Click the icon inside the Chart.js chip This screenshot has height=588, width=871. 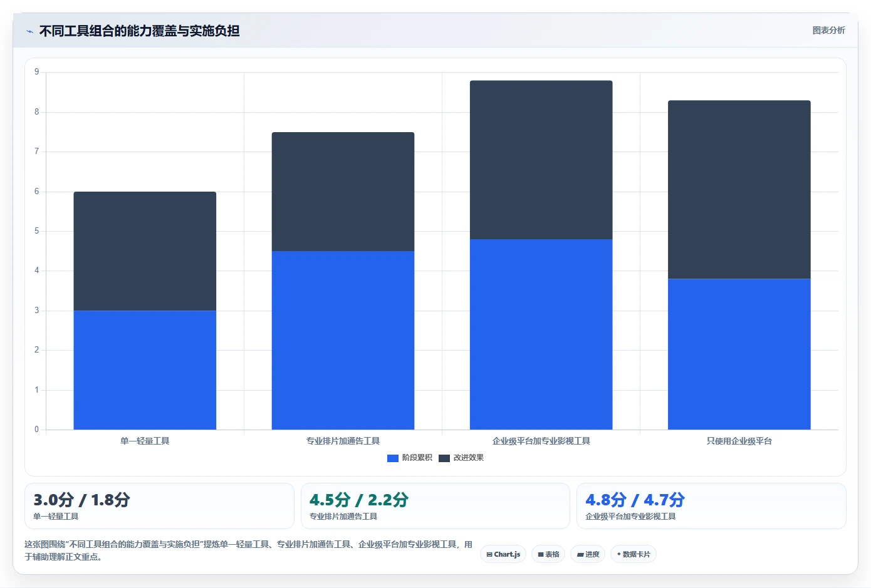489,555
